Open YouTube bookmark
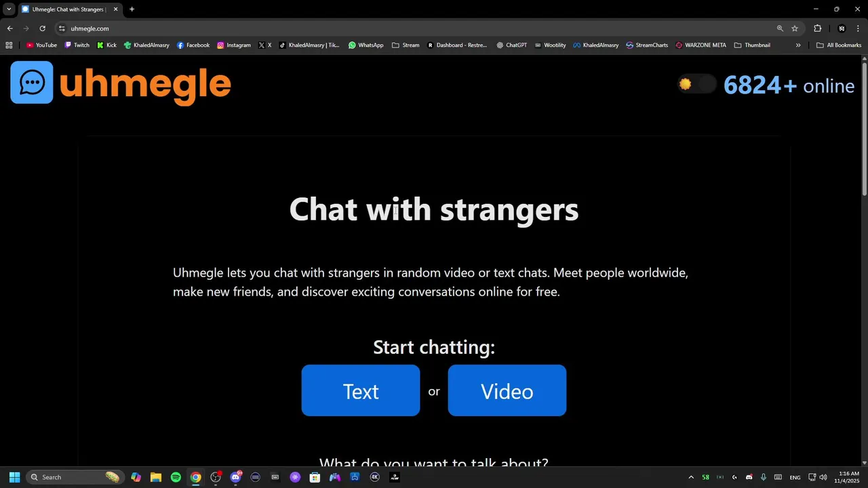868x488 pixels. [x=41, y=45]
